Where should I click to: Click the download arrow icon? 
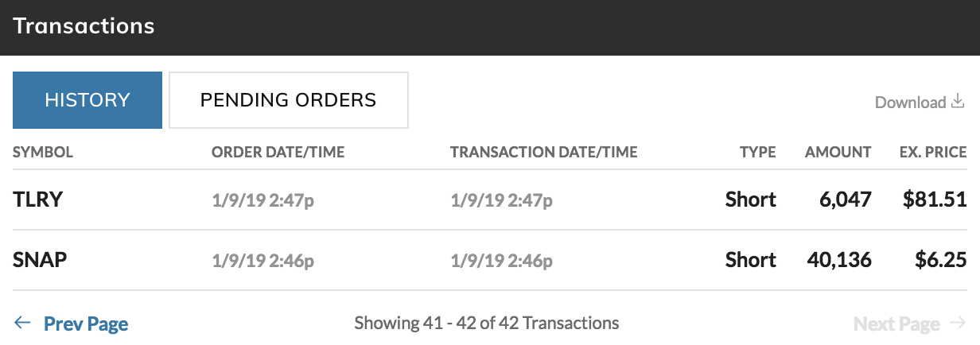[959, 102]
